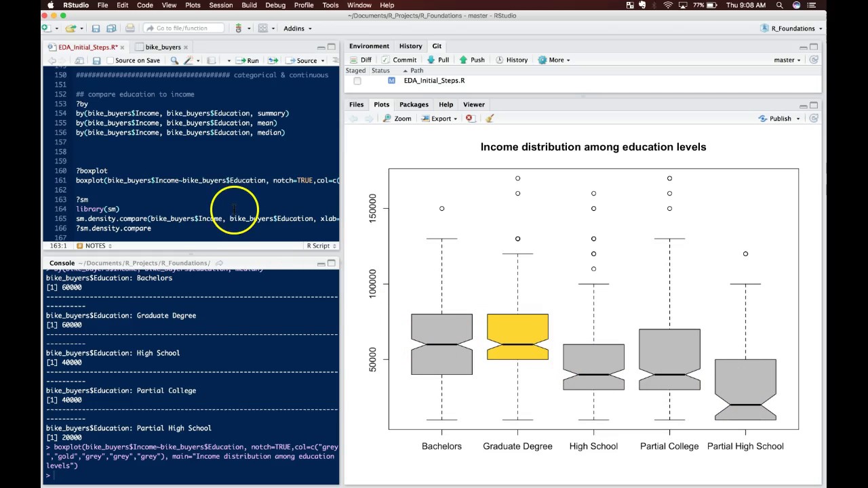Image resolution: width=868 pixels, height=488 pixels.
Task: Zoom the plot into a new window
Action: (397, 118)
